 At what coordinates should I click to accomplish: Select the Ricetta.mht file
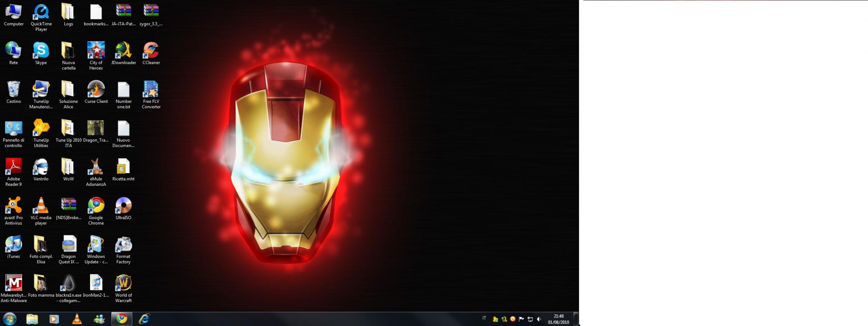(123, 170)
